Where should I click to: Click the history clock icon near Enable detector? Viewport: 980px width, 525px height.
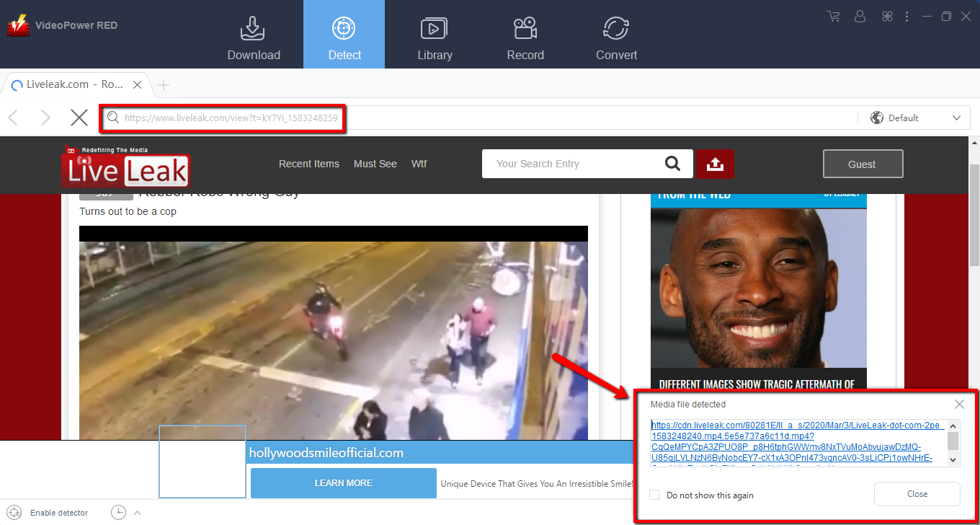[x=117, y=512]
